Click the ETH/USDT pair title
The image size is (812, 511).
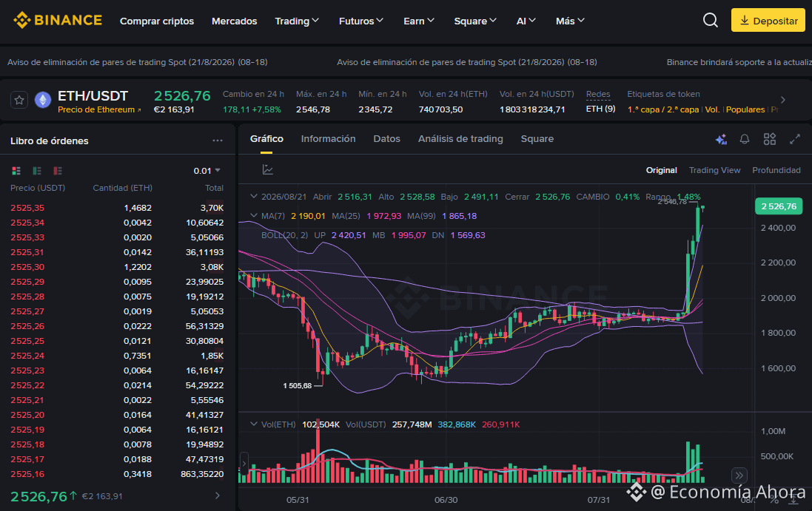pos(93,96)
